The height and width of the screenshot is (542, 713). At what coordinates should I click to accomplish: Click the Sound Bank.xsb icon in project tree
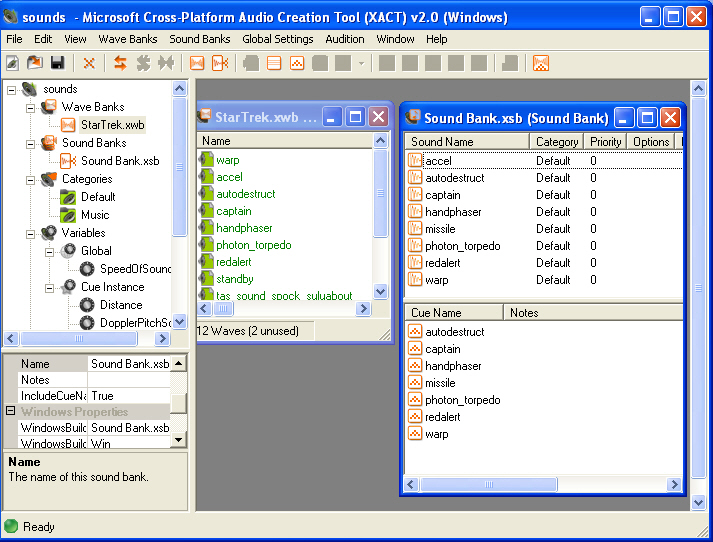[x=68, y=161]
